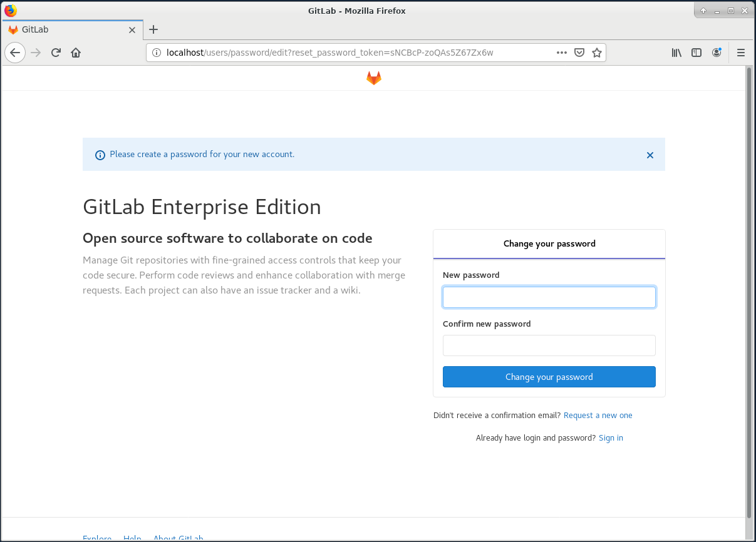Click the Firefox back navigation arrow

(x=15, y=53)
